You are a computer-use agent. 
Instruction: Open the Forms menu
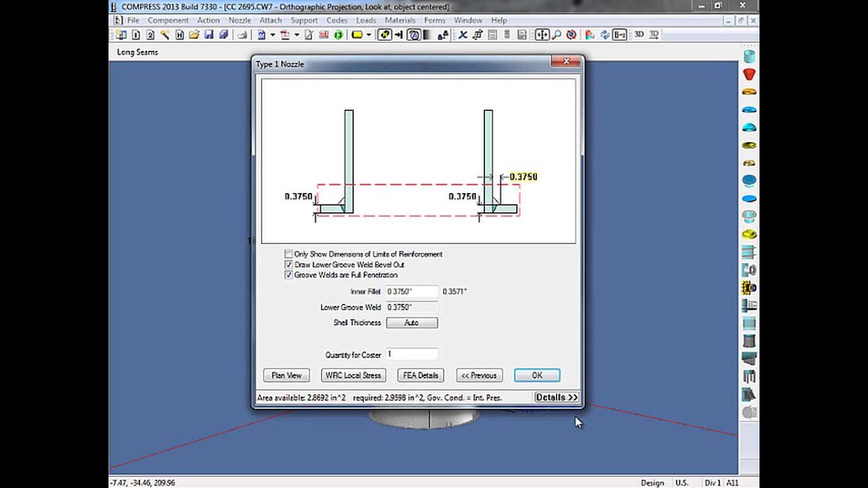click(x=435, y=20)
